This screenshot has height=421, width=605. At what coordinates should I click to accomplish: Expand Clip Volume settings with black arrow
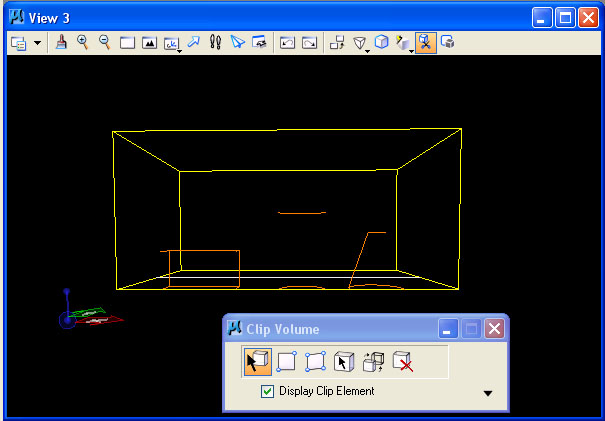(x=488, y=394)
